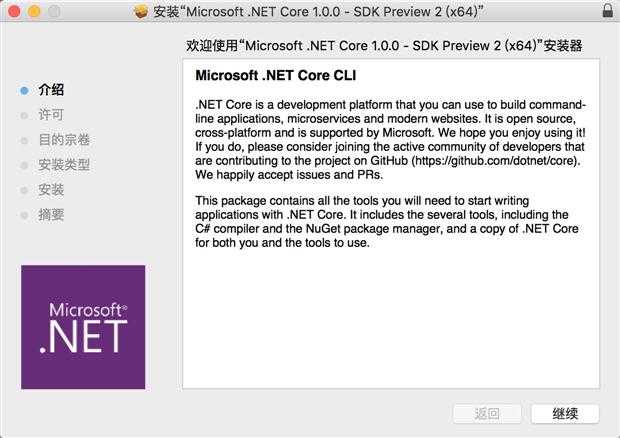Click the package icon in the title bar
This screenshot has width=620, height=438.
(142, 11)
